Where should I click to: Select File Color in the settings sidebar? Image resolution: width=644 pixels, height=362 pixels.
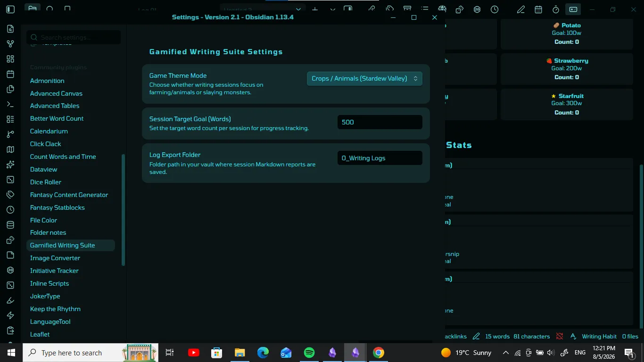43,220
